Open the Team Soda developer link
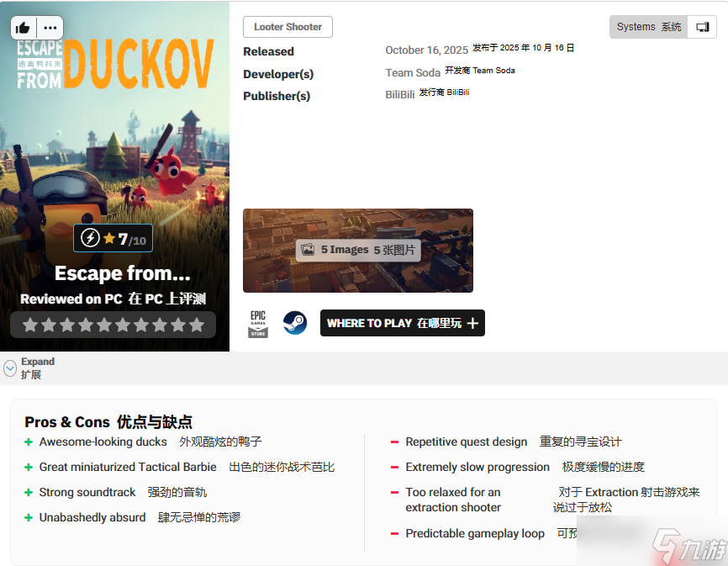 click(413, 73)
